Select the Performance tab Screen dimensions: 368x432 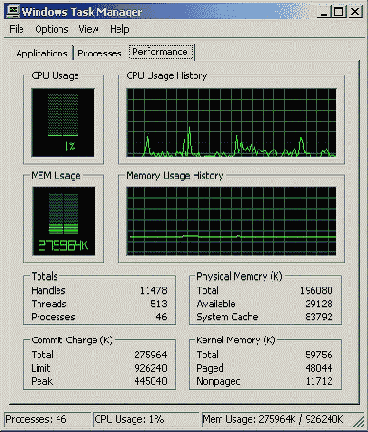point(160,52)
